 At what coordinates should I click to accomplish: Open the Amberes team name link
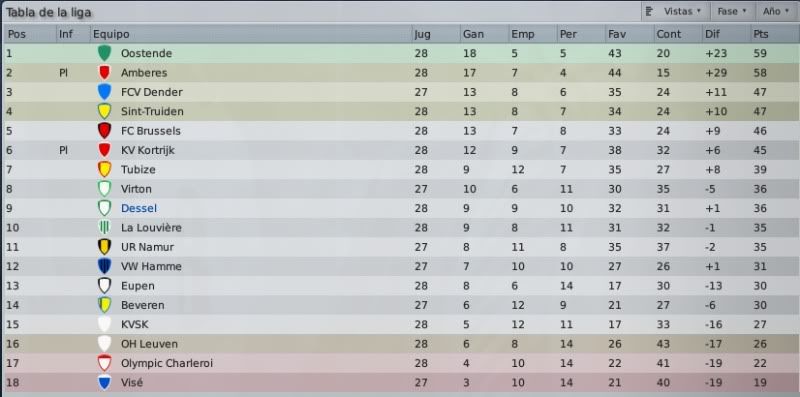point(144,72)
